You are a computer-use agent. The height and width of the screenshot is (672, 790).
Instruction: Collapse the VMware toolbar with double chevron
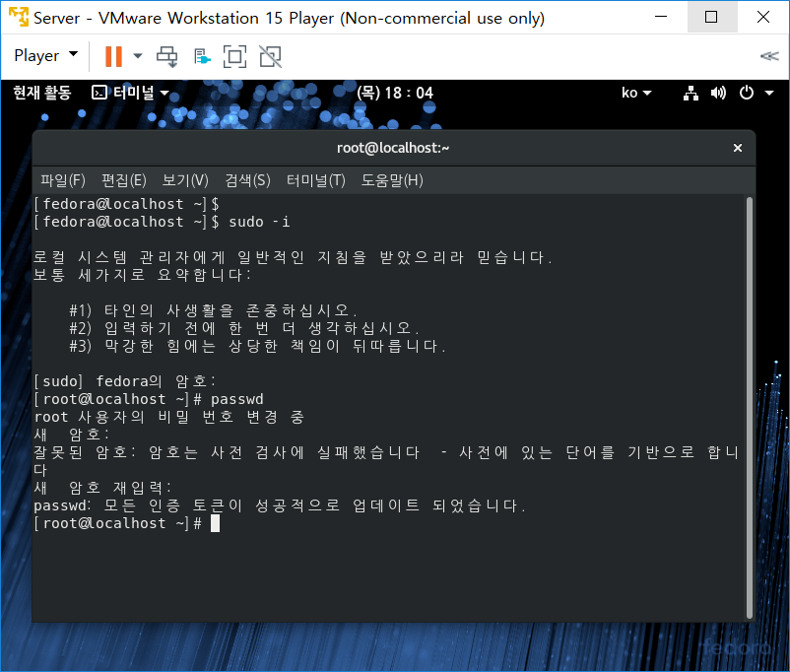tap(769, 56)
